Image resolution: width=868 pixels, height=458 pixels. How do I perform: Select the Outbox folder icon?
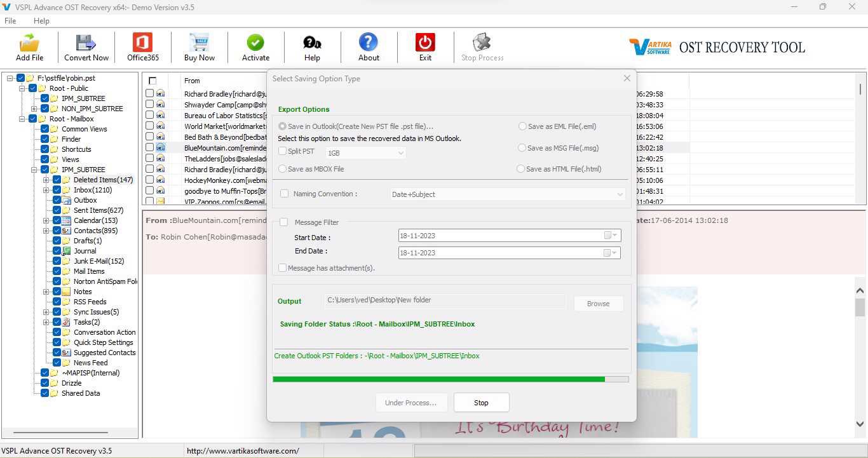(66, 200)
